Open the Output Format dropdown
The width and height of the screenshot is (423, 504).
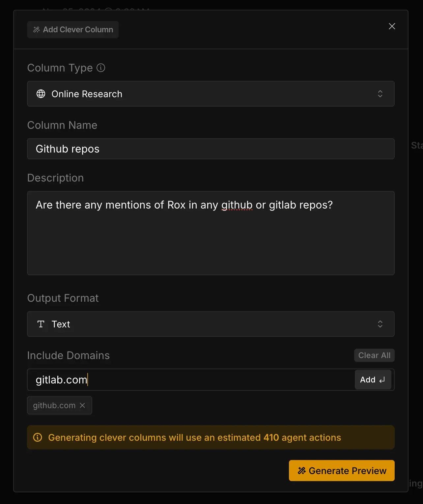(211, 324)
